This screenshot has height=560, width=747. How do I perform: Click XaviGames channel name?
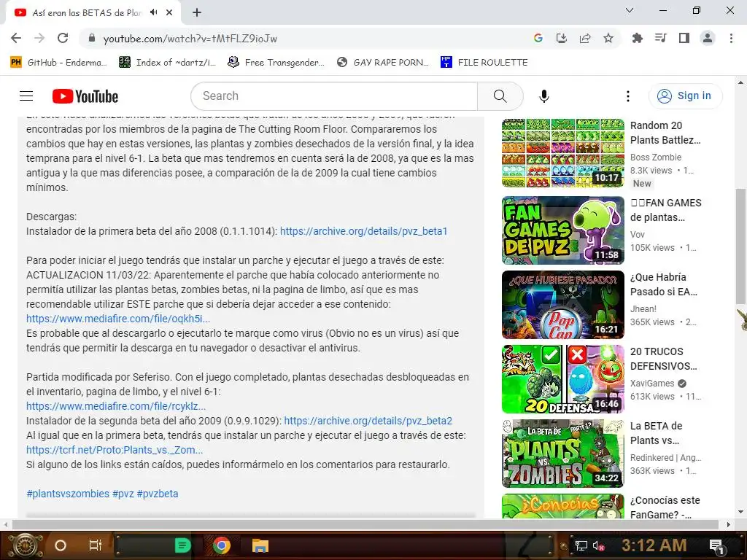coord(652,384)
